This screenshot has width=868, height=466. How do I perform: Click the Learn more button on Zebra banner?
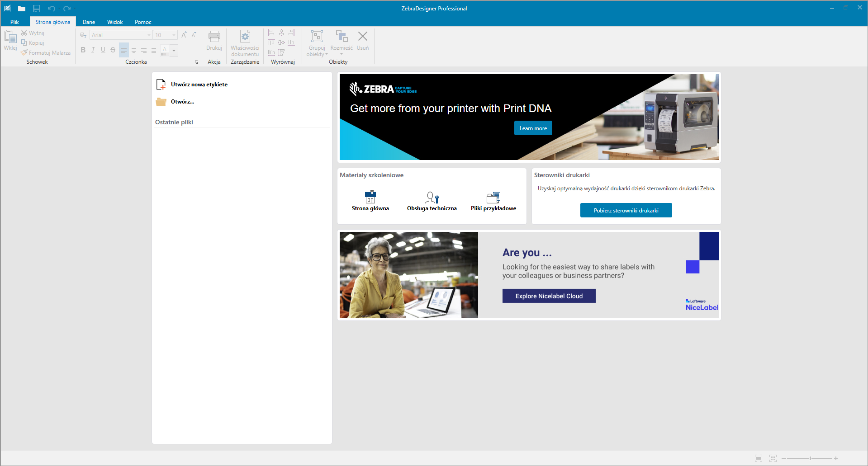[x=533, y=128]
